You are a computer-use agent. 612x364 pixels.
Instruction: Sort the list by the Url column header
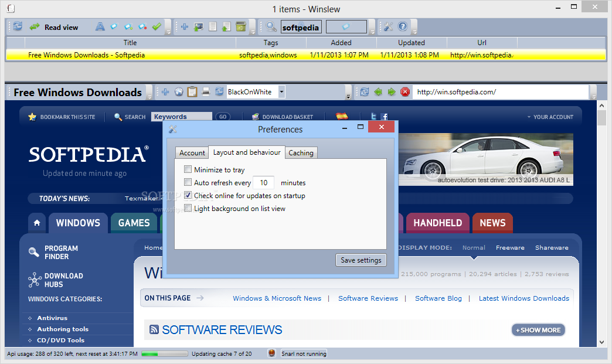[x=482, y=43]
